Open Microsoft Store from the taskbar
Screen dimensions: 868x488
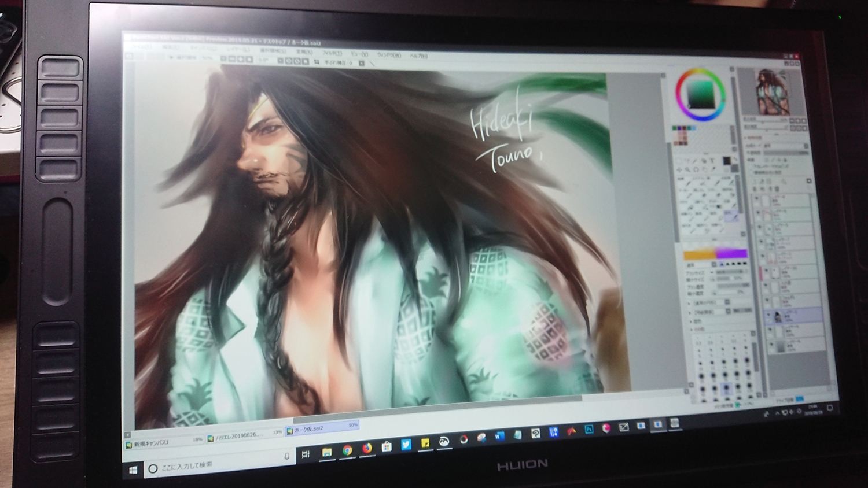pyautogui.click(x=387, y=446)
